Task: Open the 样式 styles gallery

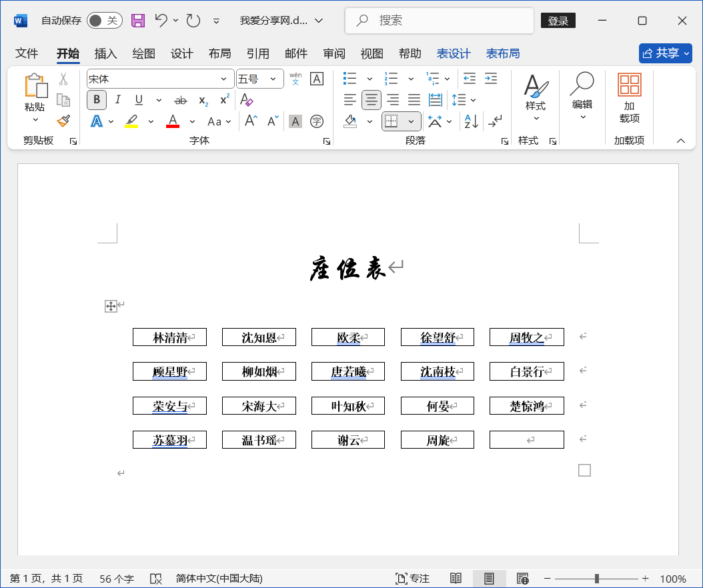Action: [x=536, y=98]
